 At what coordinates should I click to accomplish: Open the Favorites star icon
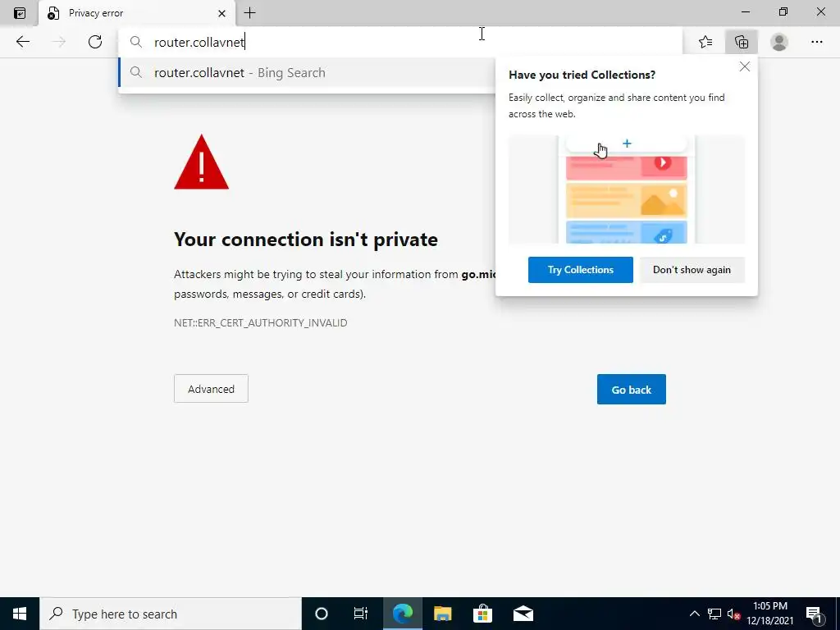pyautogui.click(x=705, y=42)
